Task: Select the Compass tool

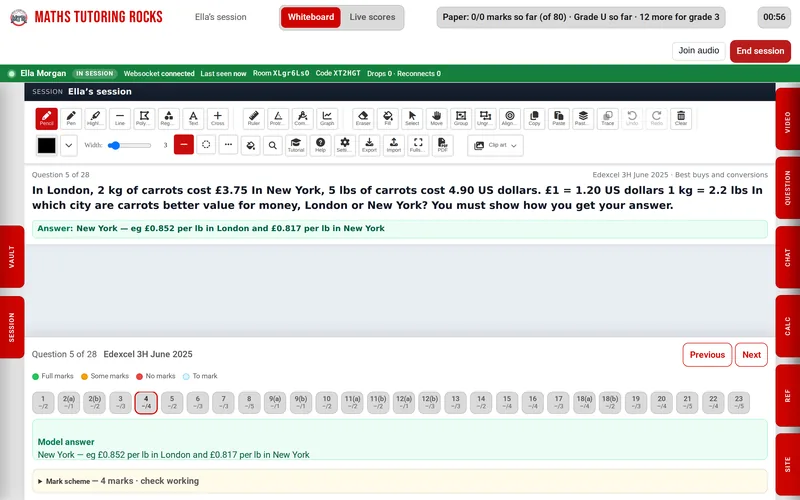Action: point(303,118)
